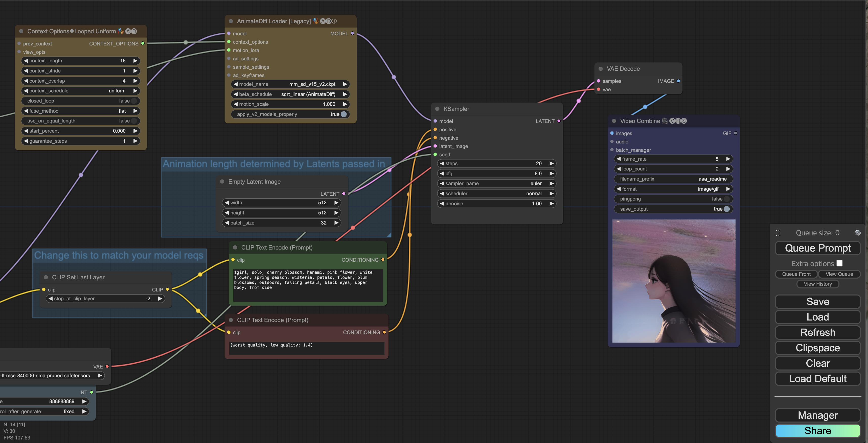Click the Manager button
The height and width of the screenshot is (443, 868).
point(817,415)
